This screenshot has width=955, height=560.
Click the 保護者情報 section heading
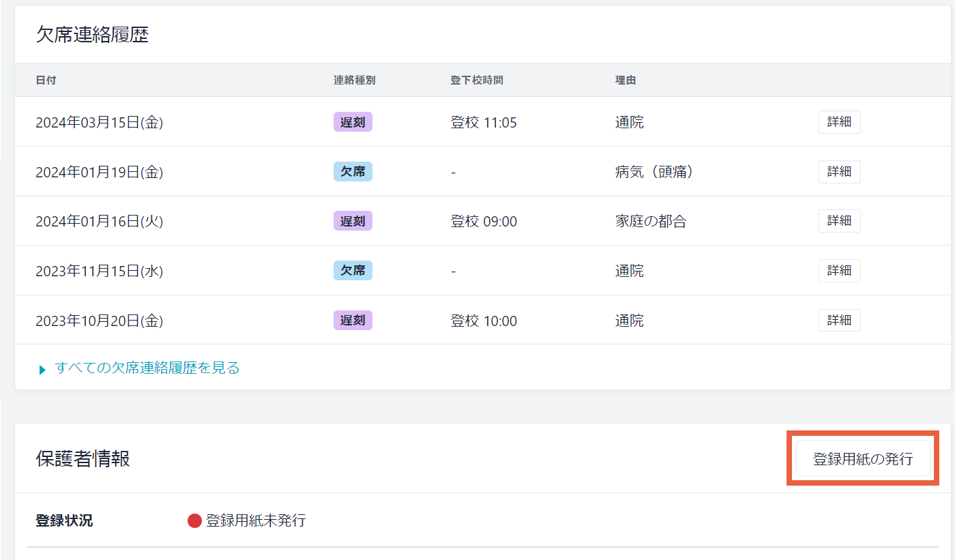click(x=83, y=459)
